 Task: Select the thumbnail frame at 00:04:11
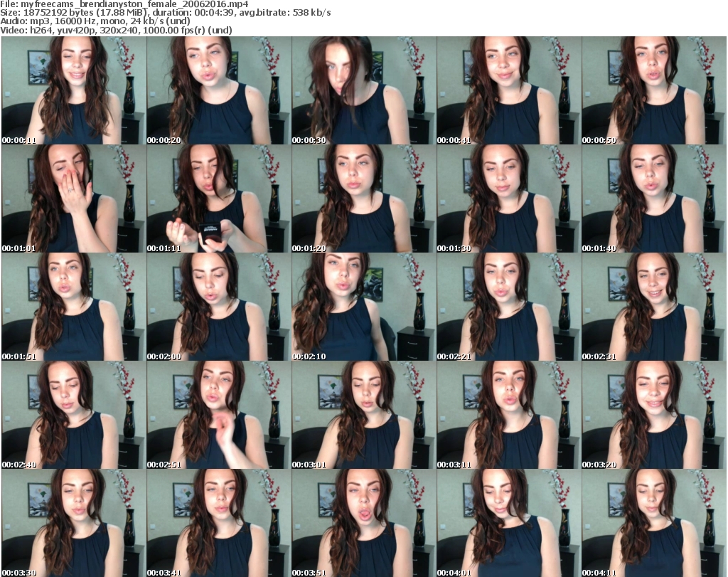[x=654, y=523]
